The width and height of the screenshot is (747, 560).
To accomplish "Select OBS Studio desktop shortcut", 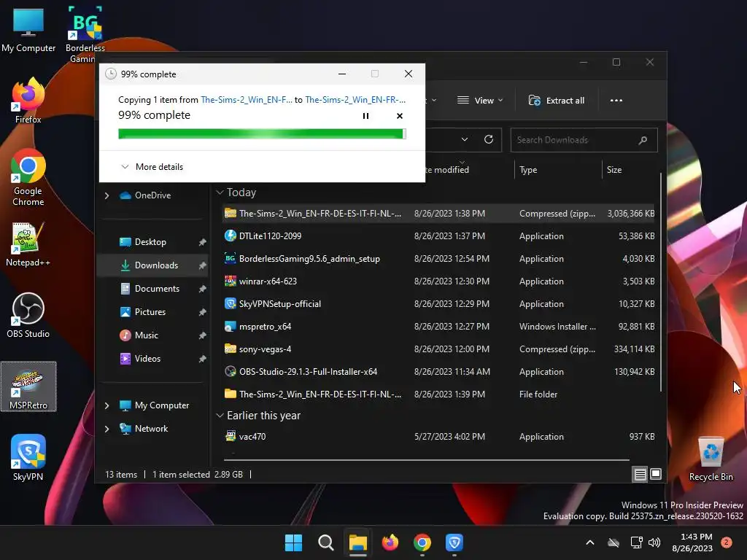I will (28, 316).
